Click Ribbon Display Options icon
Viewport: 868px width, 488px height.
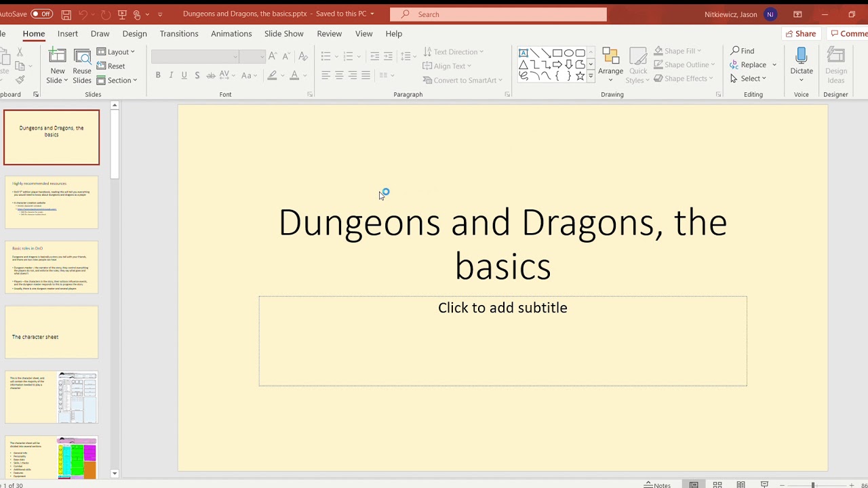tap(797, 14)
